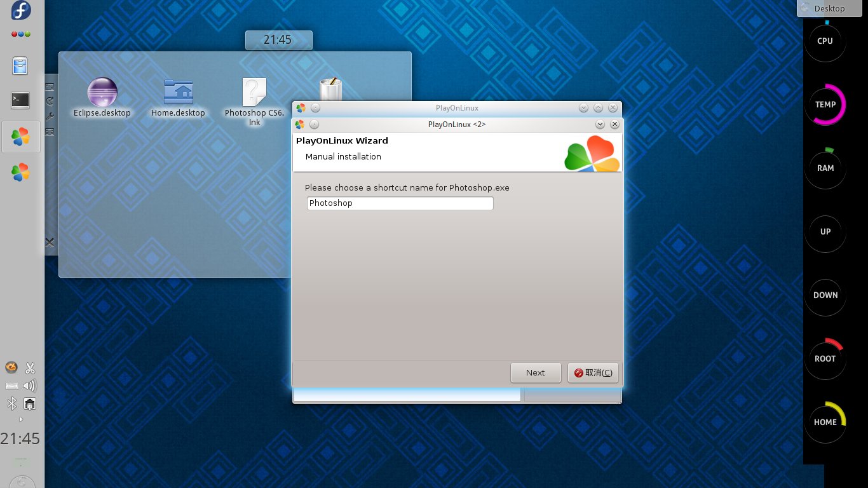Click the orange round tray icon
This screenshot has width=868, height=488.
coord(11,367)
